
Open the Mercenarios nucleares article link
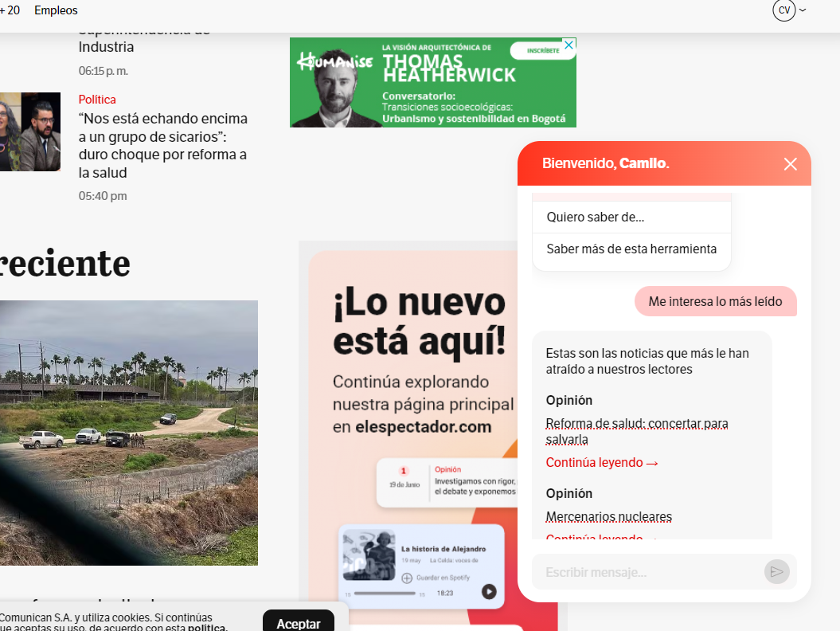click(608, 517)
